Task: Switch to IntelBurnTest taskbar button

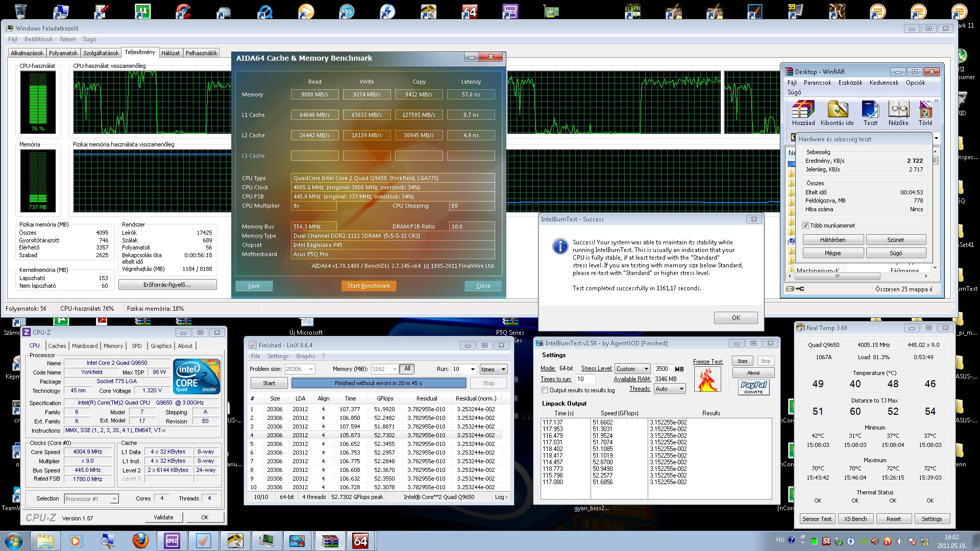Action: 297,541
